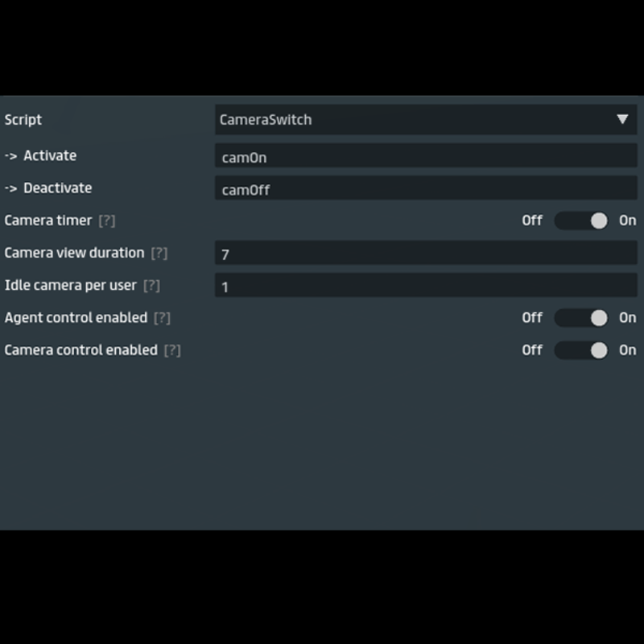Click the [?] next to Idle camera per user
The height and width of the screenshot is (644, 644).
pyautogui.click(x=151, y=286)
